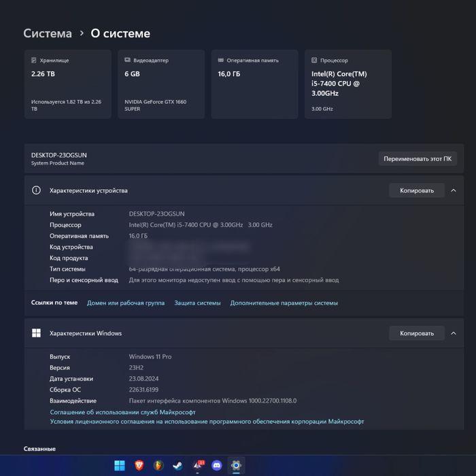Select the 16.0 ГБ memory value
Viewport: 476px width, 476px height.
138,236
